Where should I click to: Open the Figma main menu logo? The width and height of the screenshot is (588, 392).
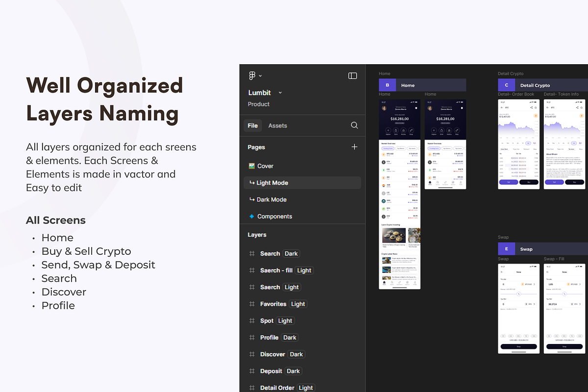click(x=252, y=75)
